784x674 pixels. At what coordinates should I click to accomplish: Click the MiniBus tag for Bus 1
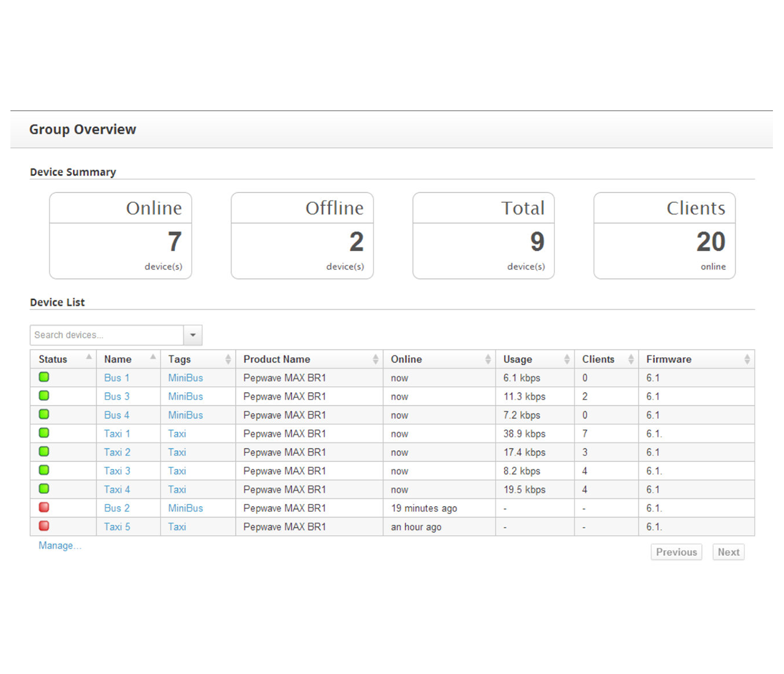click(186, 378)
